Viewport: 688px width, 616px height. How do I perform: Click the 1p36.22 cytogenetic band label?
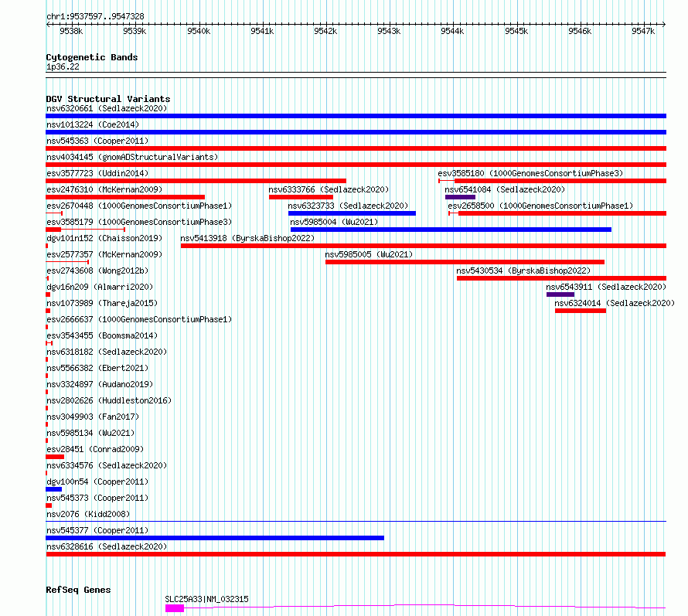pos(63,66)
